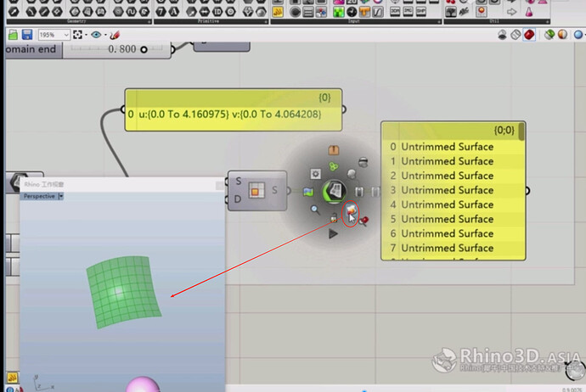Open orange half-sphere document preview settings
Screen dimensions: 586x392
tap(562, 35)
